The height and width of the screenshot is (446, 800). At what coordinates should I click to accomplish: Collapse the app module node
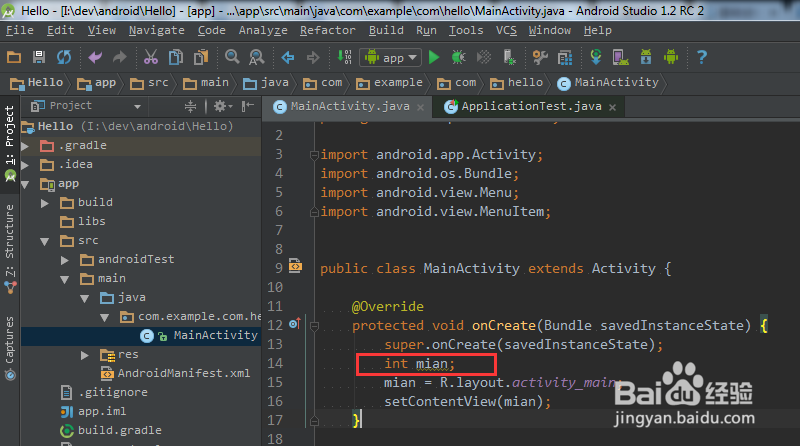point(25,184)
